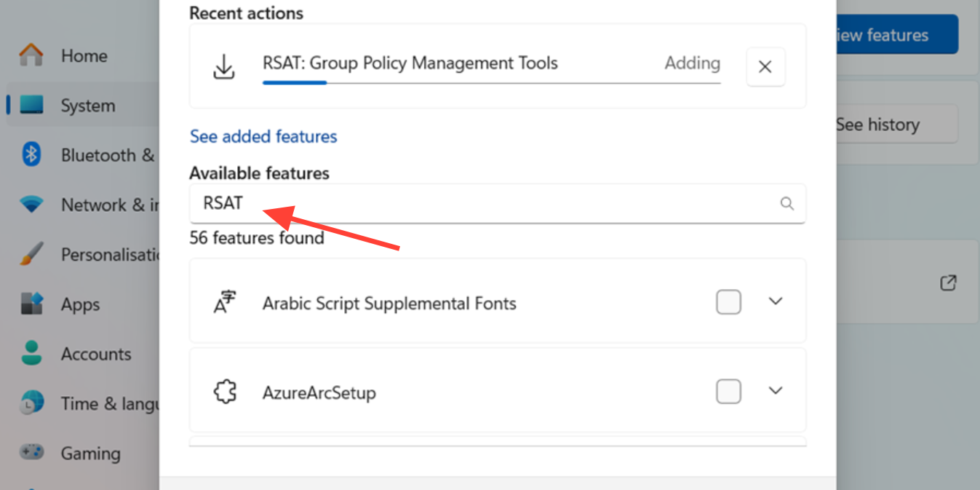Viewport: 980px width, 490px height.
Task: Select System in Settings navigation
Action: click(x=88, y=106)
